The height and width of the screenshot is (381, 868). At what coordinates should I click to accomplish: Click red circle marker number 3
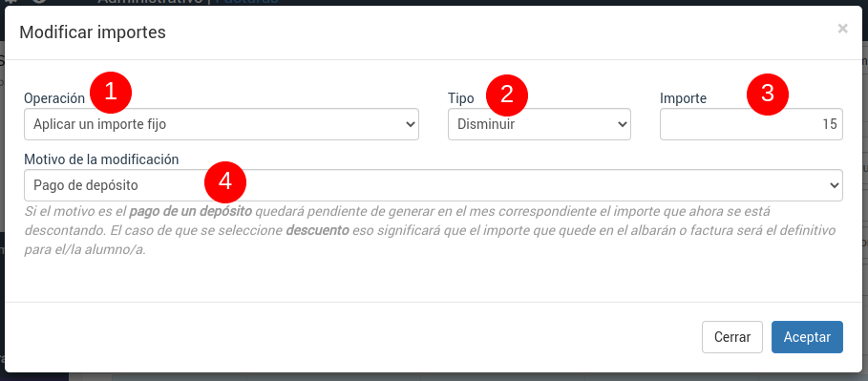pos(767,95)
